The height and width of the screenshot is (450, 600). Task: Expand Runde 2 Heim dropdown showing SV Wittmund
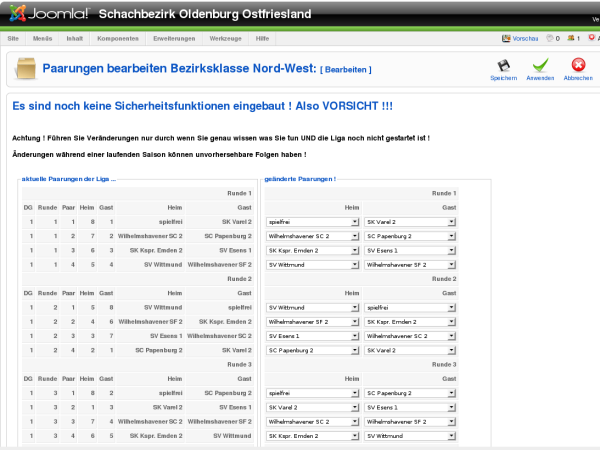coord(313,308)
